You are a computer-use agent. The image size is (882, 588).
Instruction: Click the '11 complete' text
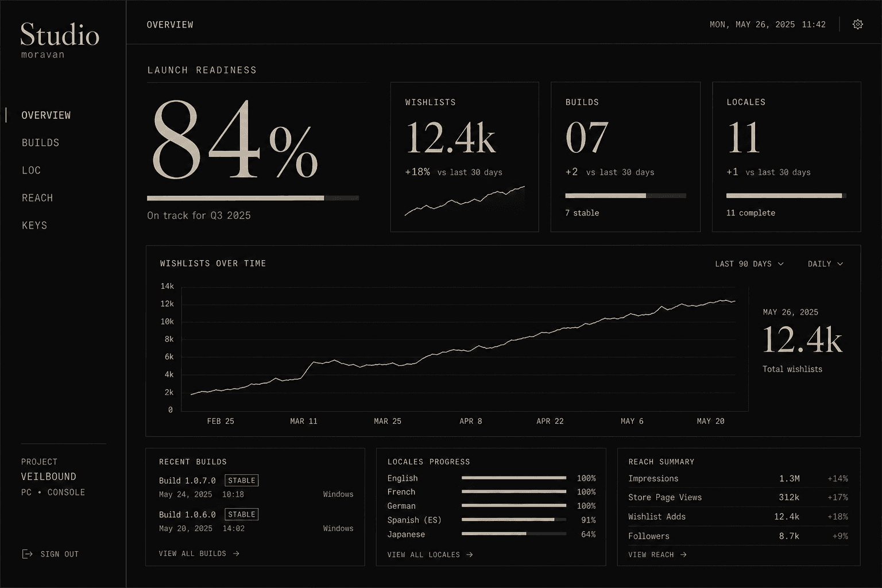751,213
